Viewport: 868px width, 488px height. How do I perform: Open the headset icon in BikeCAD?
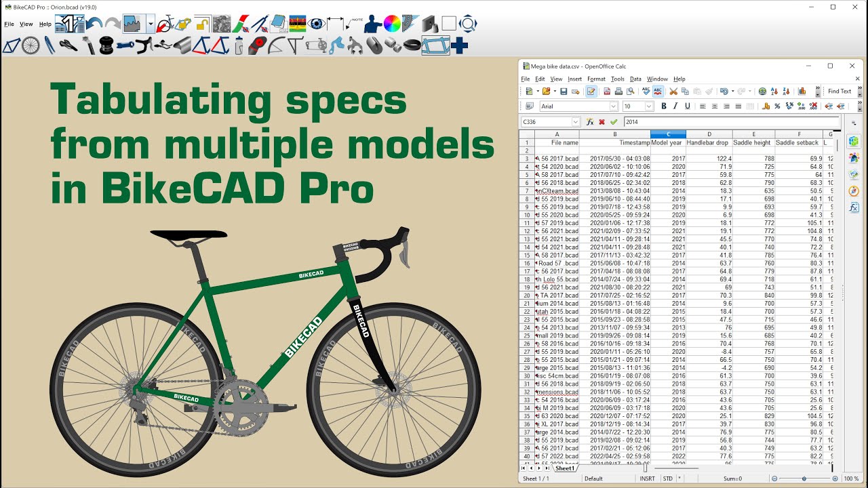[107, 45]
